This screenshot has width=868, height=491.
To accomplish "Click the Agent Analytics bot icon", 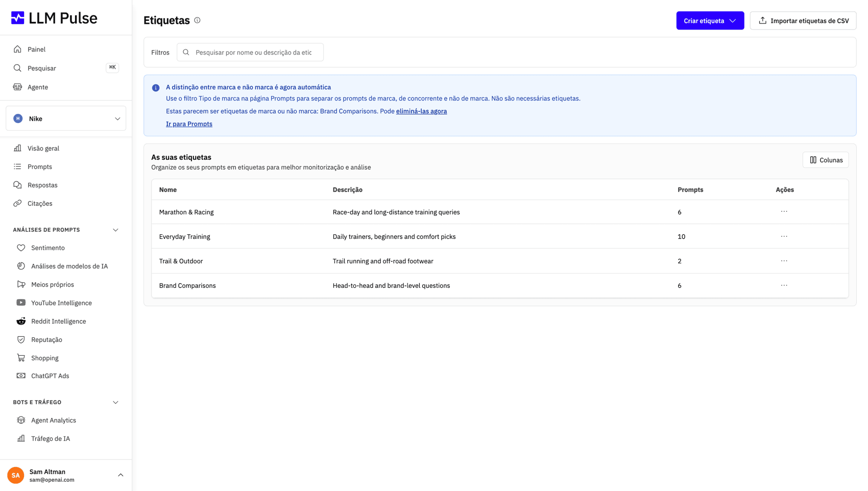I will [21, 420].
